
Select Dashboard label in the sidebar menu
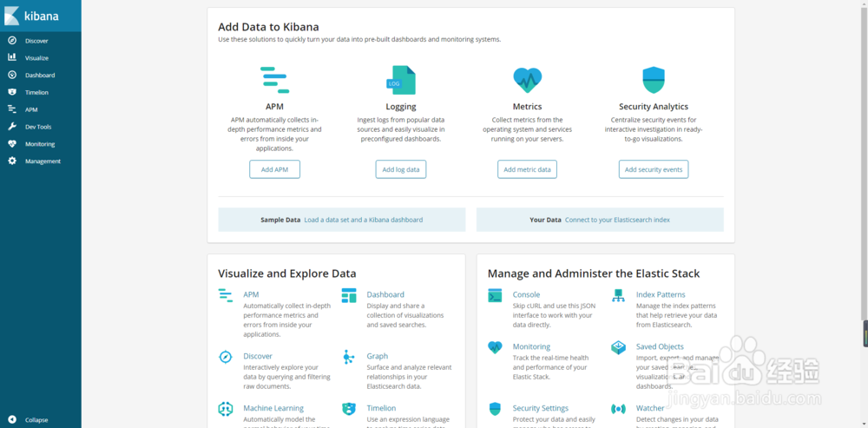40,76
